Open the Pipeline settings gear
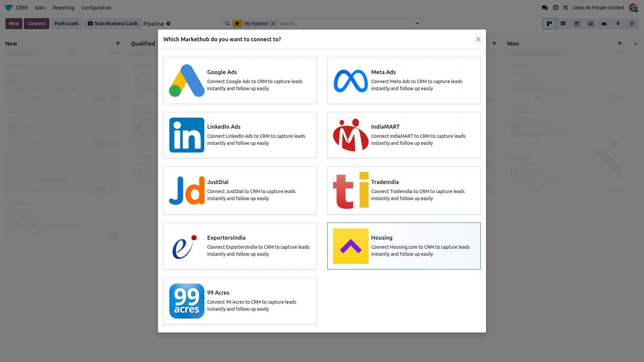Viewport: 644px width, 362px height. pyautogui.click(x=168, y=23)
